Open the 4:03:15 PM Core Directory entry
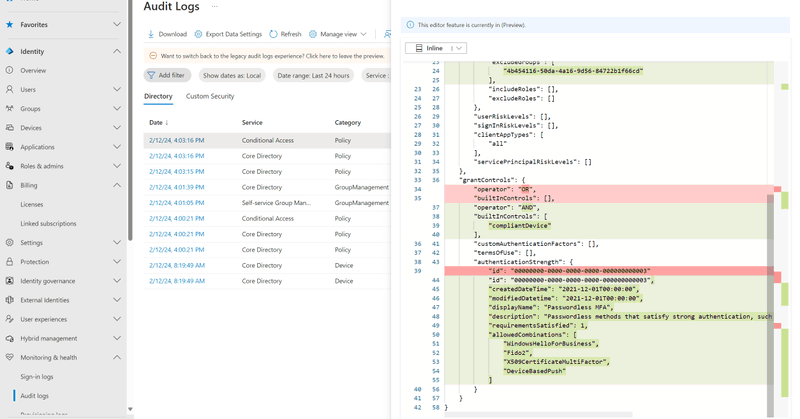Screen dimensions: 800x419 tap(267, 171)
